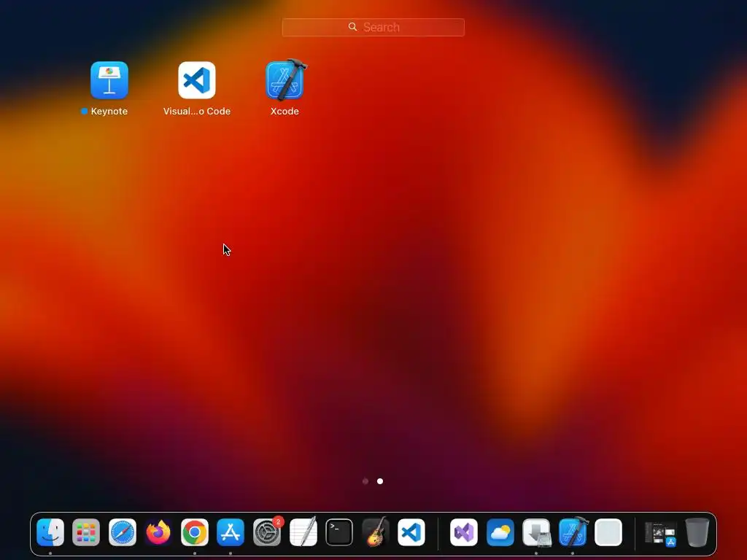Click the blank white app icon in the Dock
The height and width of the screenshot is (560, 747).
608,532
